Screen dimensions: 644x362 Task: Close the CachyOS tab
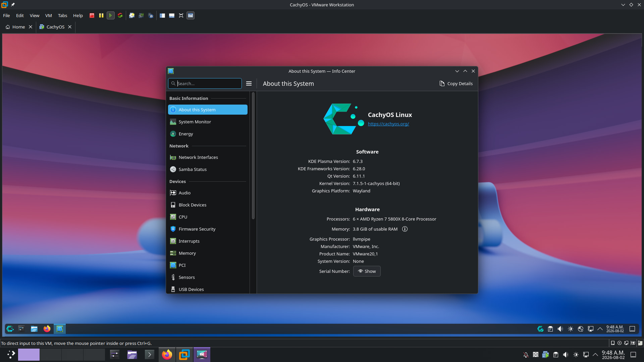click(x=70, y=27)
